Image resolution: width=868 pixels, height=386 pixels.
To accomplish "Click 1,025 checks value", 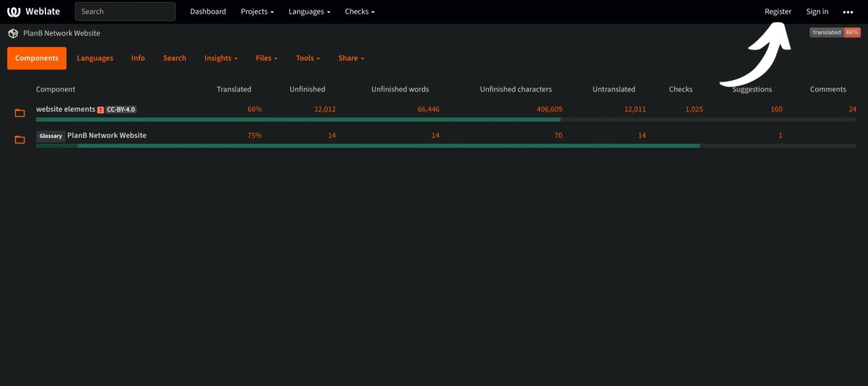I will 694,109.
